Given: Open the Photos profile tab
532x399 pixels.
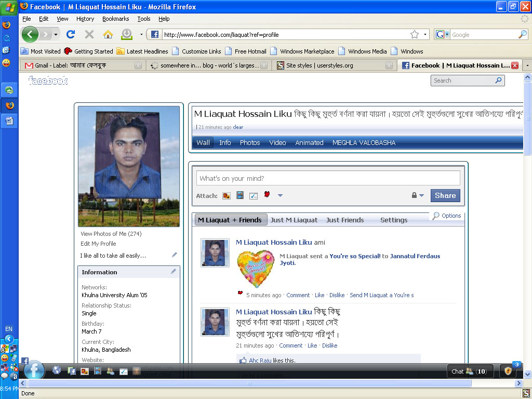Looking at the screenshot, I should pyautogui.click(x=250, y=143).
